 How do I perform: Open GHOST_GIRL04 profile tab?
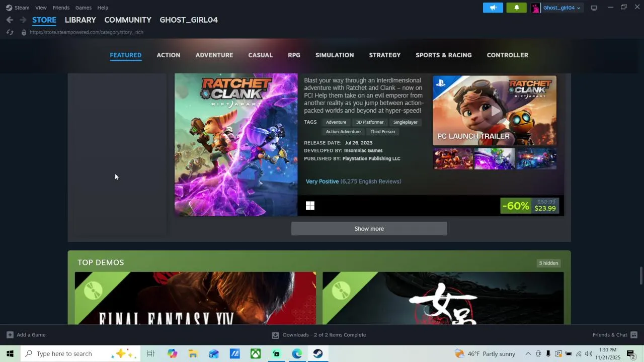click(x=189, y=20)
